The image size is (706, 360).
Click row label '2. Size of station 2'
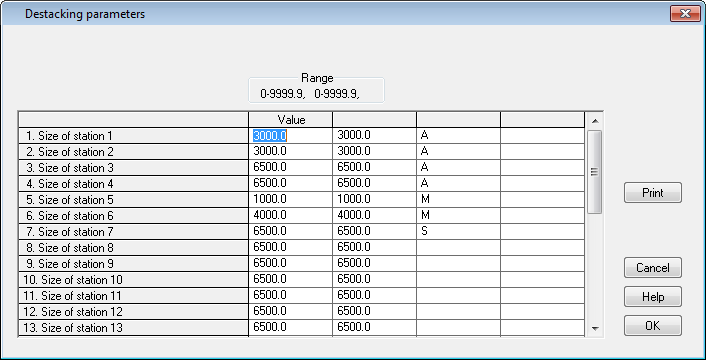(x=133, y=151)
